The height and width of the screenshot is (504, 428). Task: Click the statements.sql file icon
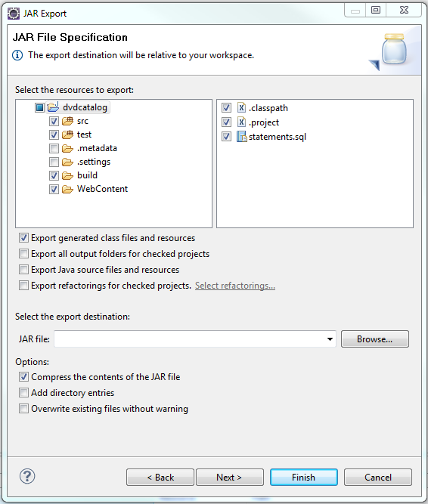[x=241, y=137]
